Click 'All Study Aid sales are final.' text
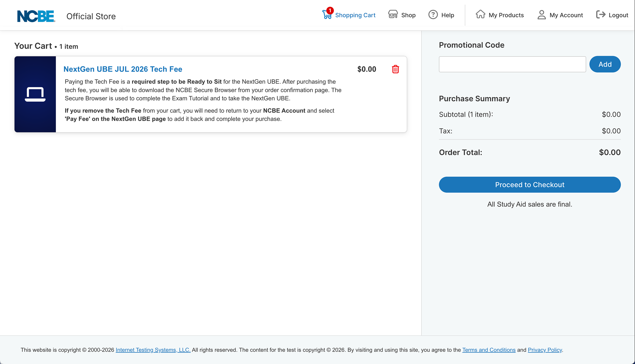 point(530,204)
